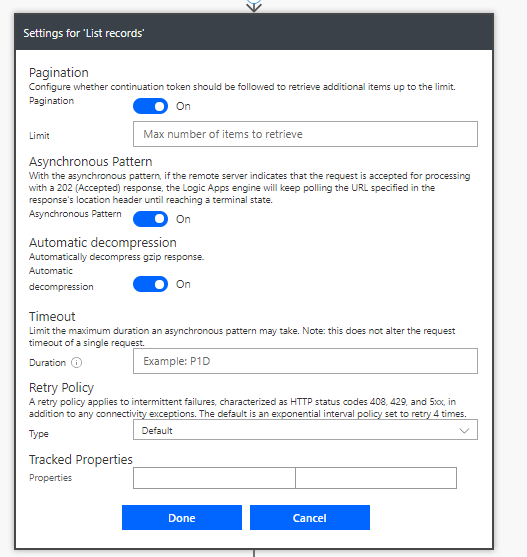527x557 pixels.
Task: Click the Asynchronous Pattern section heading
Action: pyautogui.click(x=91, y=162)
